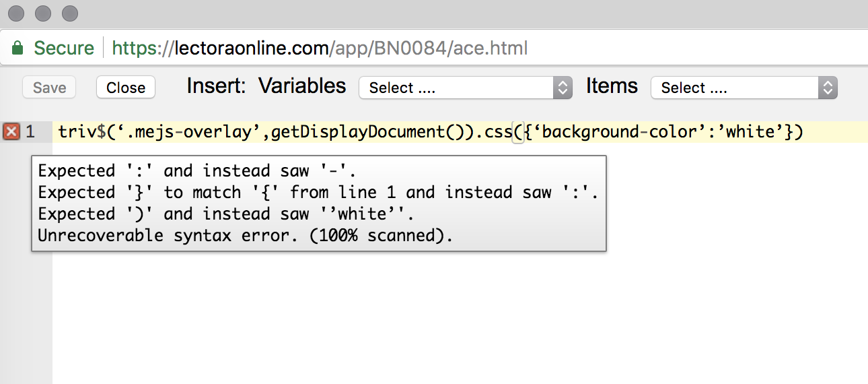The width and height of the screenshot is (868, 384).
Task: Open the Variables select dropdown
Action: pos(466,88)
